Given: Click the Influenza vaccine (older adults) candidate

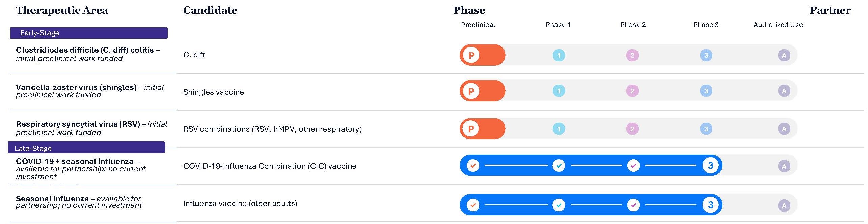Looking at the screenshot, I should tap(240, 204).
